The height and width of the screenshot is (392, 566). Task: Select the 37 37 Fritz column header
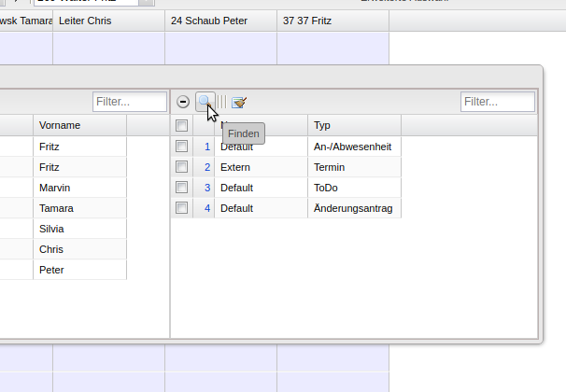tap(333, 20)
